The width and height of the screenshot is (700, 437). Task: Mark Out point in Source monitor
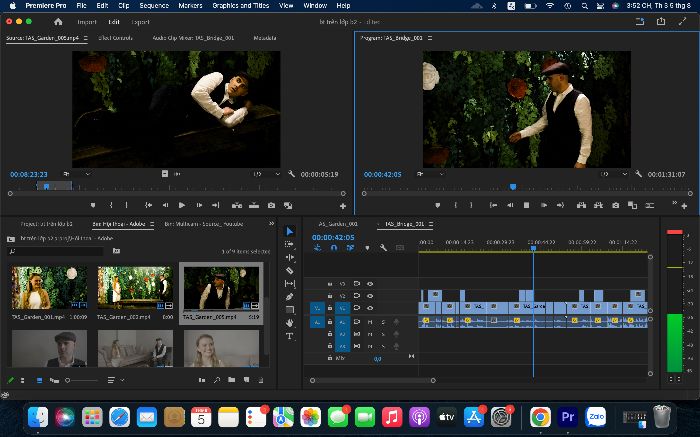pyautogui.click(x=127, y=205)
